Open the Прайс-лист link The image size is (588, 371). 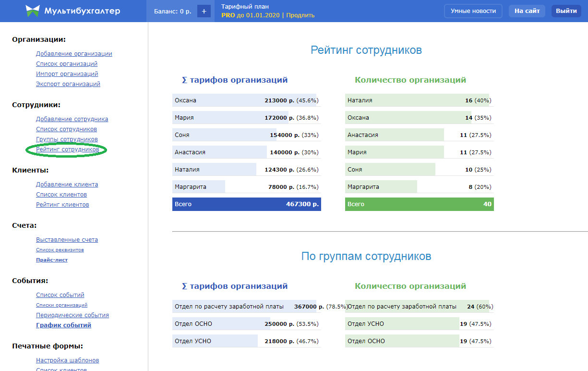click(x=52, y=260)
